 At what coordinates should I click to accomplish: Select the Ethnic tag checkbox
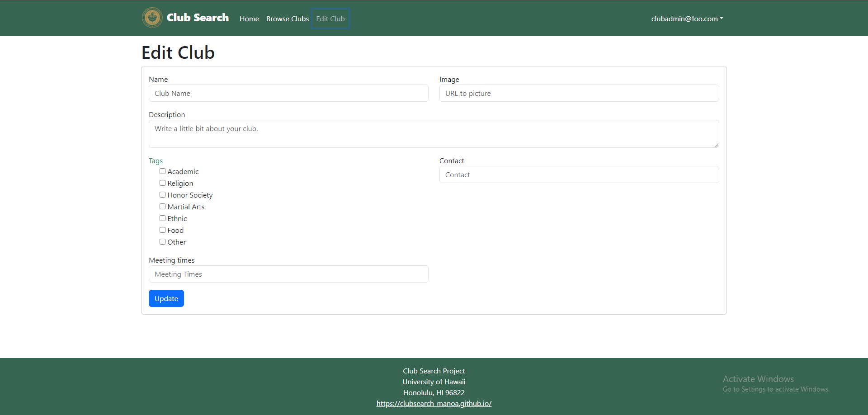162,218
